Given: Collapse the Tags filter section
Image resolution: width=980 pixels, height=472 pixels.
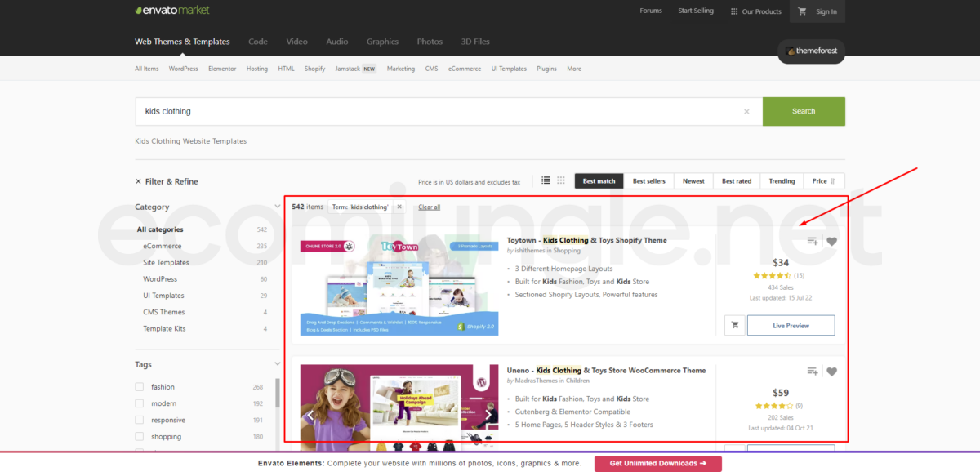Looking at the screenshot, I should click(x=278, y=365).
